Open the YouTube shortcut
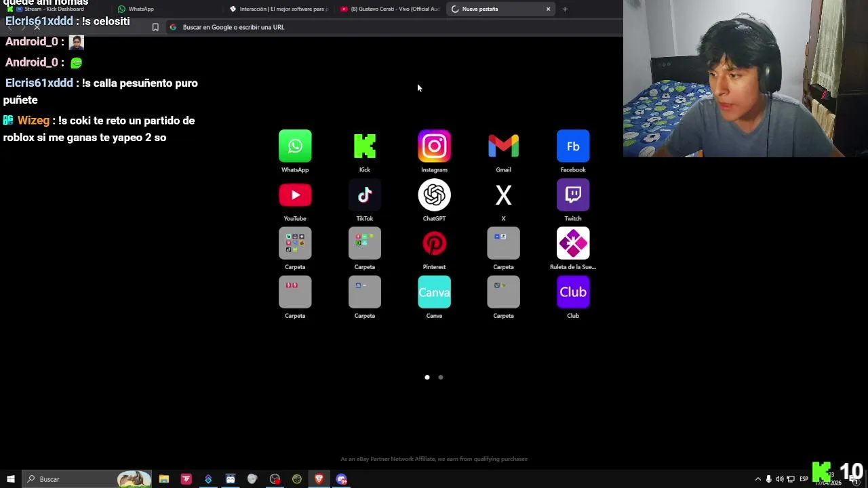The width and height of the screenshot is (868, 488). [x=295, y=195]
